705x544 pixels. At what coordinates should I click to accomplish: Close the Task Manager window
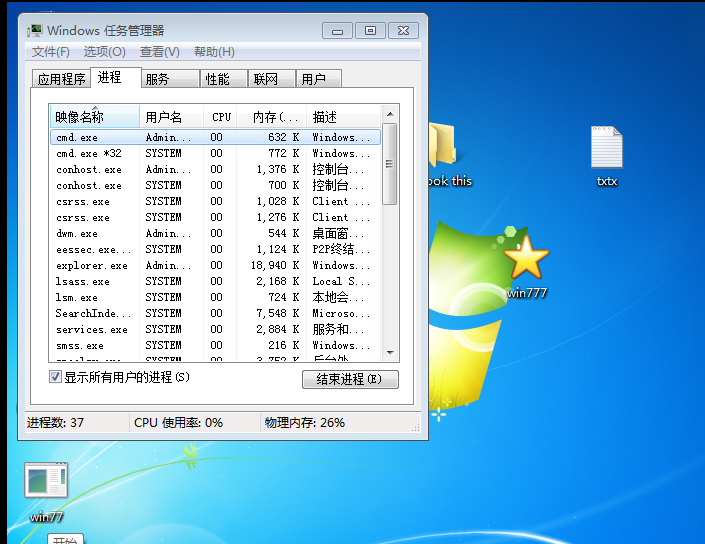pyautogui.click(x=403, y=31)
